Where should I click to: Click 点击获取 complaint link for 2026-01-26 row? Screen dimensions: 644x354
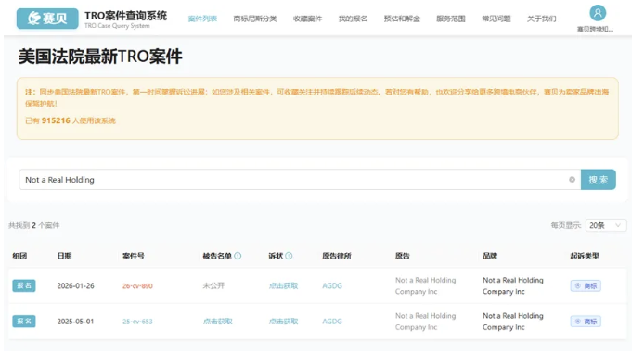(x=283, y=286)
